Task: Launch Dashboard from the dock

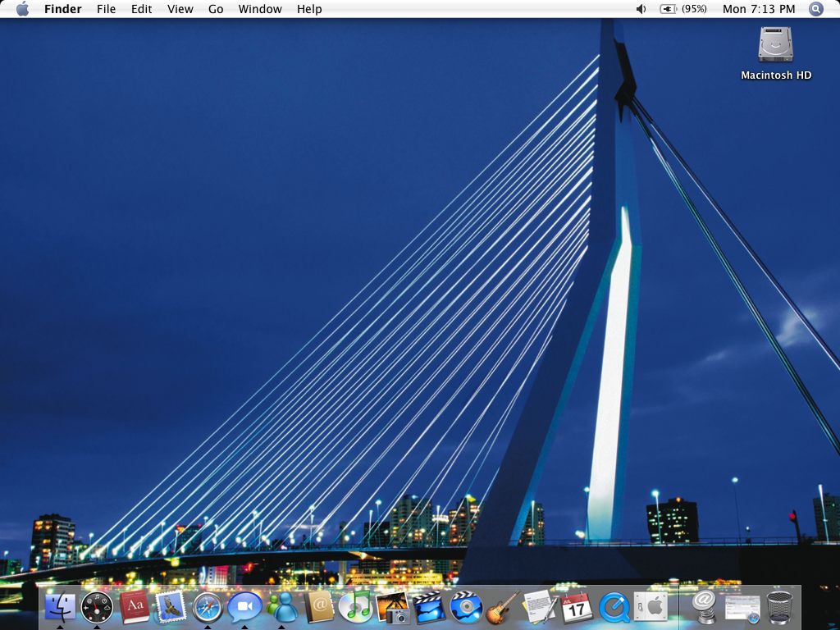Action: tap(97, 608)
